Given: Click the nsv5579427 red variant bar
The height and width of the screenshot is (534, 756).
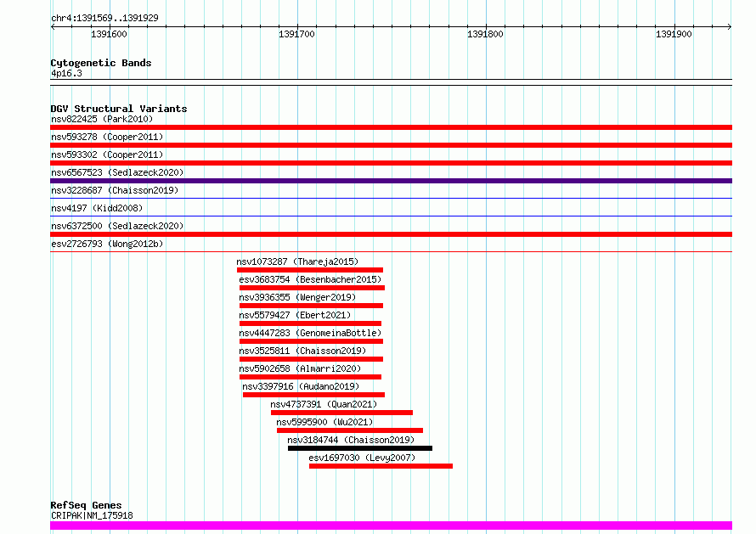Looking at the screenshot, I should click(x=310, y=323).
